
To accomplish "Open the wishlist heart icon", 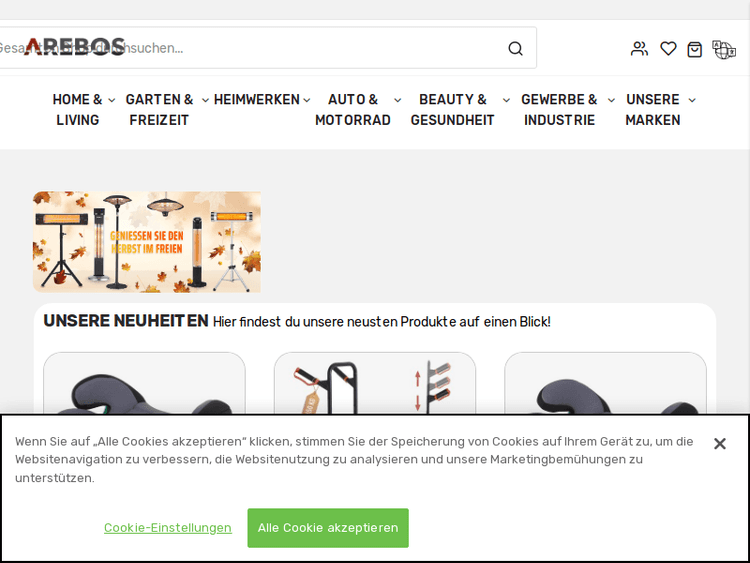I will pyautogui.click(x=668, y=49).
